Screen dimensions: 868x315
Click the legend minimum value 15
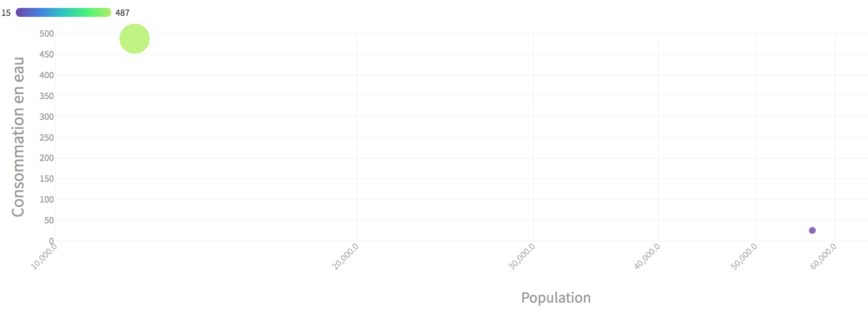coord(6,13)
